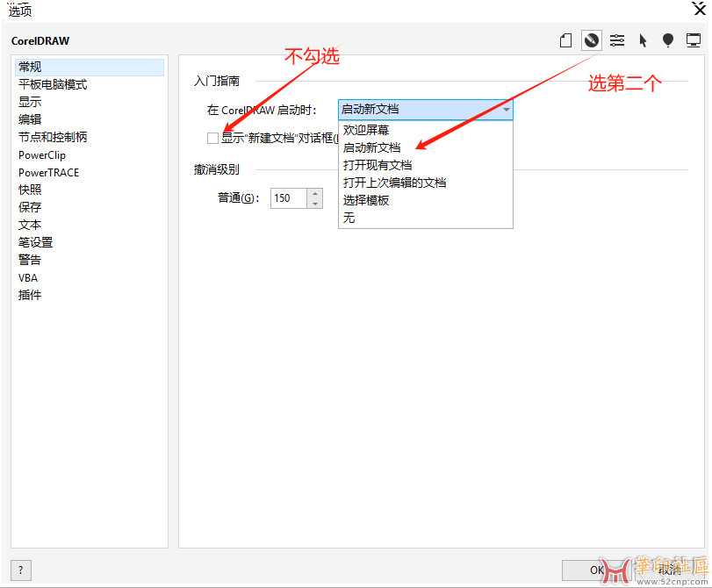Open the Customization sliders icon
The height and width of the screenshot is (588, 712).
tap(616, 40)
